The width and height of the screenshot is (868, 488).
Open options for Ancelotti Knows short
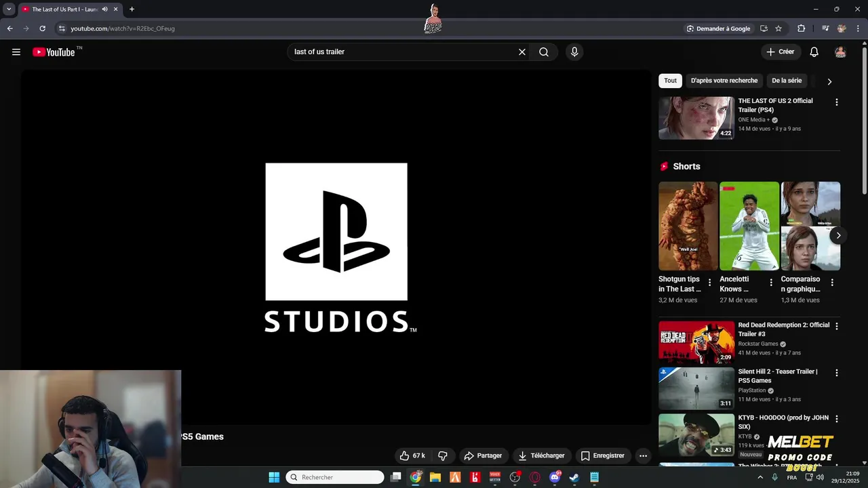771,283
